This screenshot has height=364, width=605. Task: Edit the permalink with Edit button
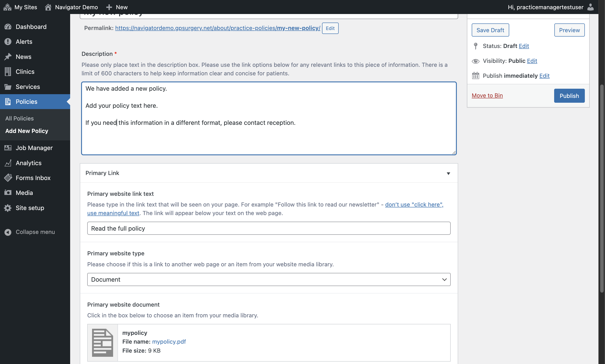(x=330, y=28)
